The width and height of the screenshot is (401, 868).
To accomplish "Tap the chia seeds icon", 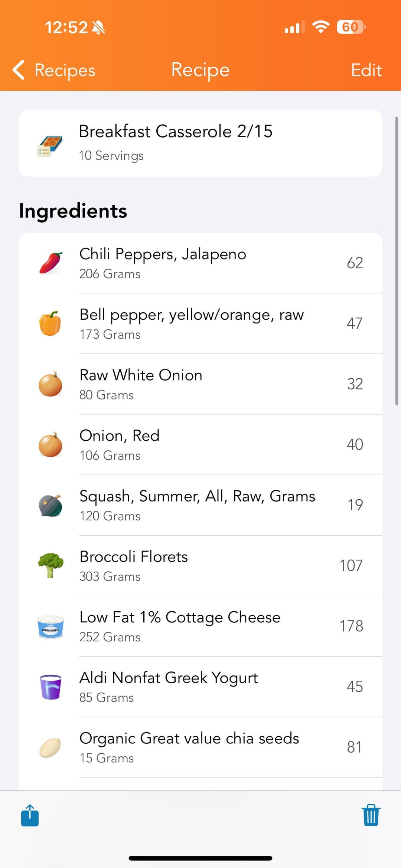I will tap(50, 747).
